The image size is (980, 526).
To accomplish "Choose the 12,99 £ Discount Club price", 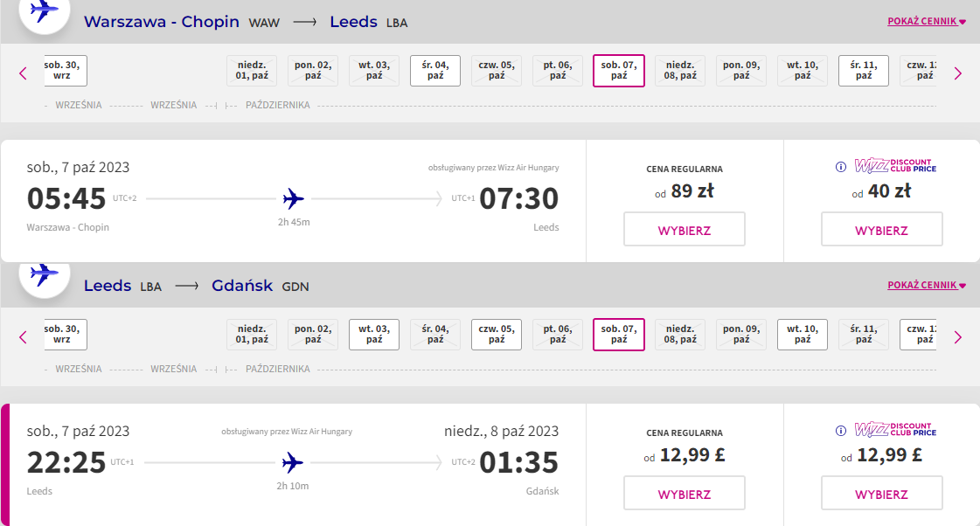I will coord(881,493).
